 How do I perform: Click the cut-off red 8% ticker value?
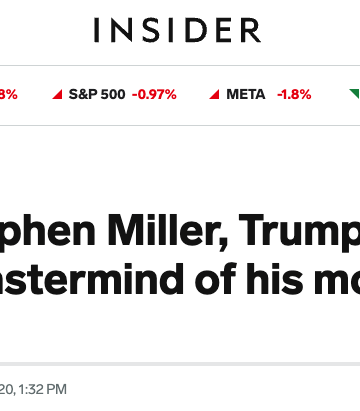[8, 94]
